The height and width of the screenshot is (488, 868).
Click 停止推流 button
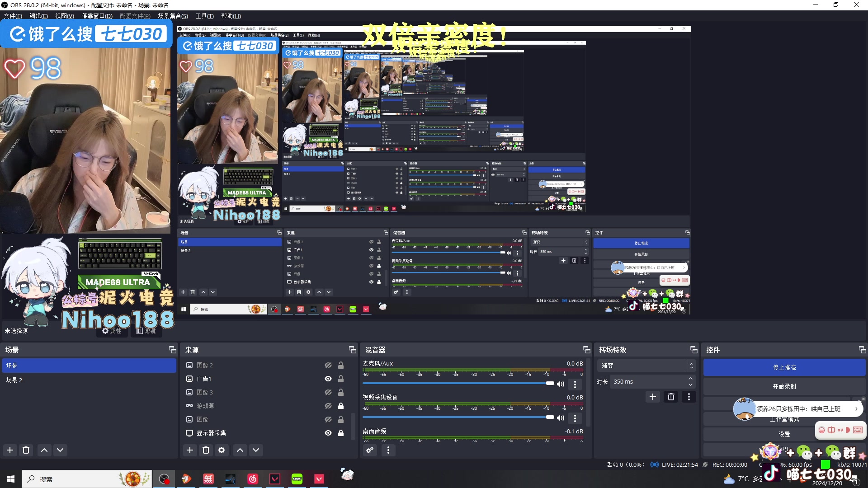(784, 367)
